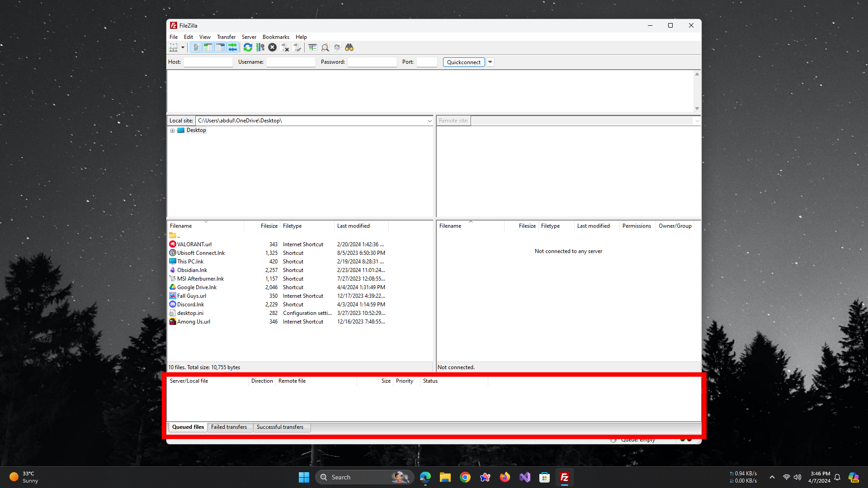Switch to Failed transfers tab
The height and width of the screenshot is (488, 868).
(x=229, y=427)
